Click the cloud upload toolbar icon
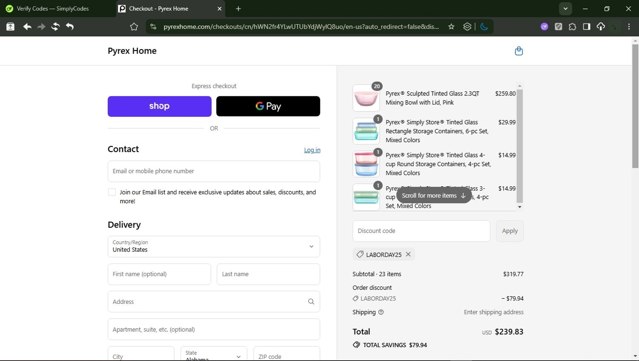Viewport: 639px width, 361px height. 601,26
